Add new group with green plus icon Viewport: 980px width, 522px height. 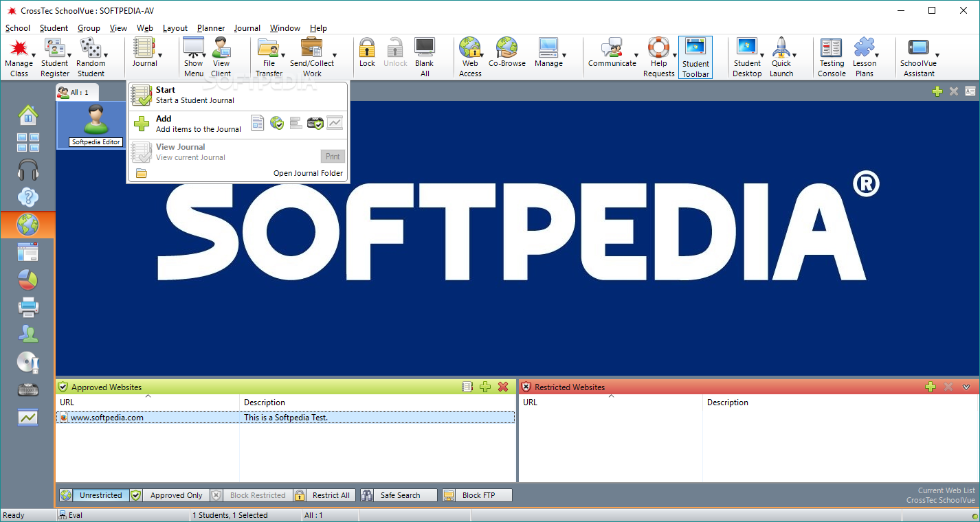[x=937, y=91]
